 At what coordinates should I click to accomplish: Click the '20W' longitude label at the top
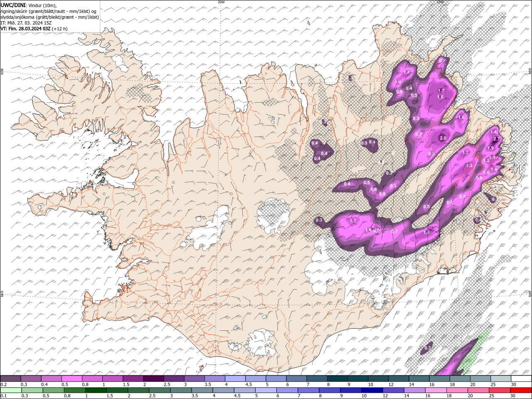[x=221, y=2]
